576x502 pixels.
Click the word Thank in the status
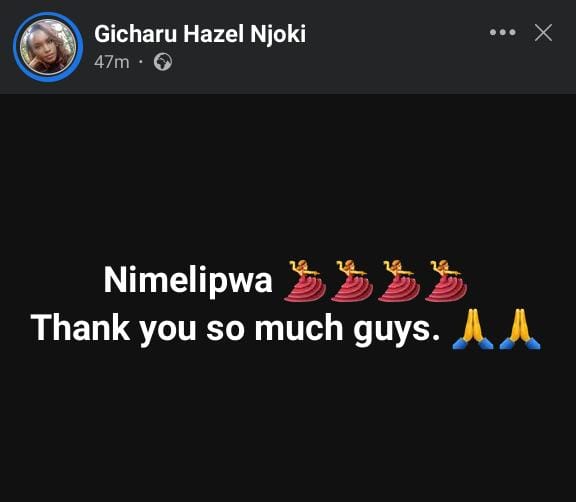80,327
